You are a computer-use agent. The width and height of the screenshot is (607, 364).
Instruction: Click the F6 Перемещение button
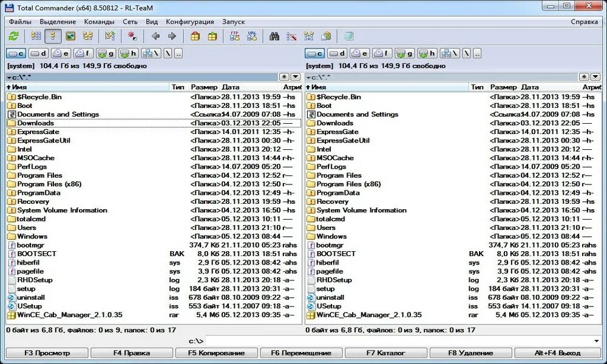pyautogui.click(x=301, y=353)
